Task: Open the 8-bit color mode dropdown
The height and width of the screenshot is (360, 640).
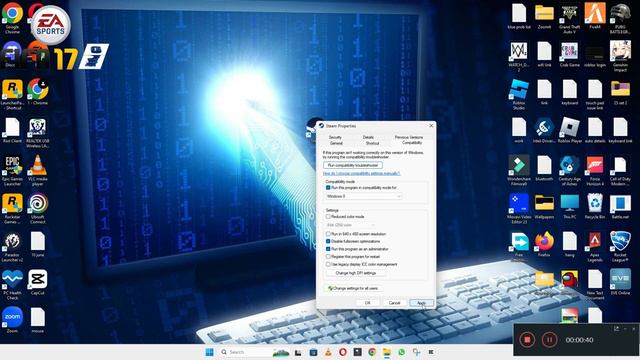Action: coord(350,225)
